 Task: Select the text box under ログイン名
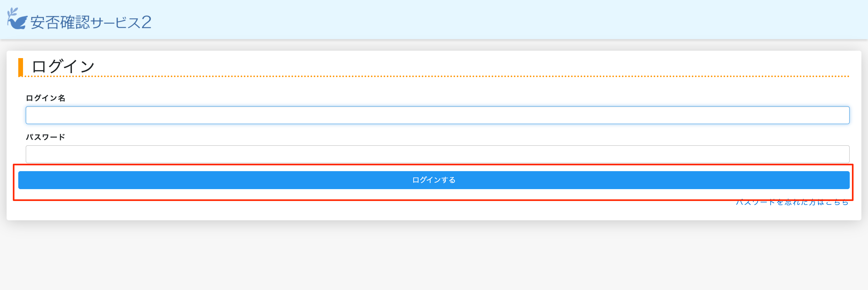pyautogui.click(x=437, y=115)
